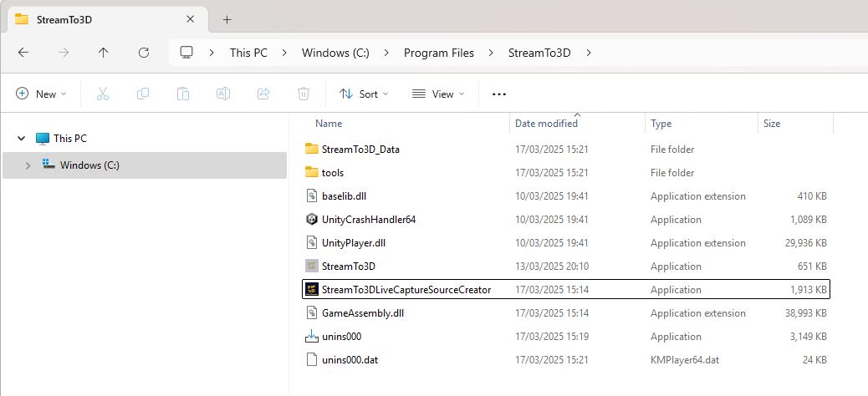Click the StreamTo3D breadcrumb
The height and width of the screenshot is (396, 868).
click(539, 53)
